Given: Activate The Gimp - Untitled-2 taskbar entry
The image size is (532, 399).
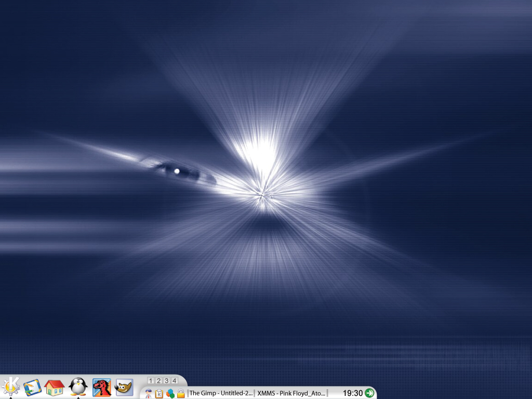Looking at the screenshot, I should pyautogui.click(x=220, y=393).
